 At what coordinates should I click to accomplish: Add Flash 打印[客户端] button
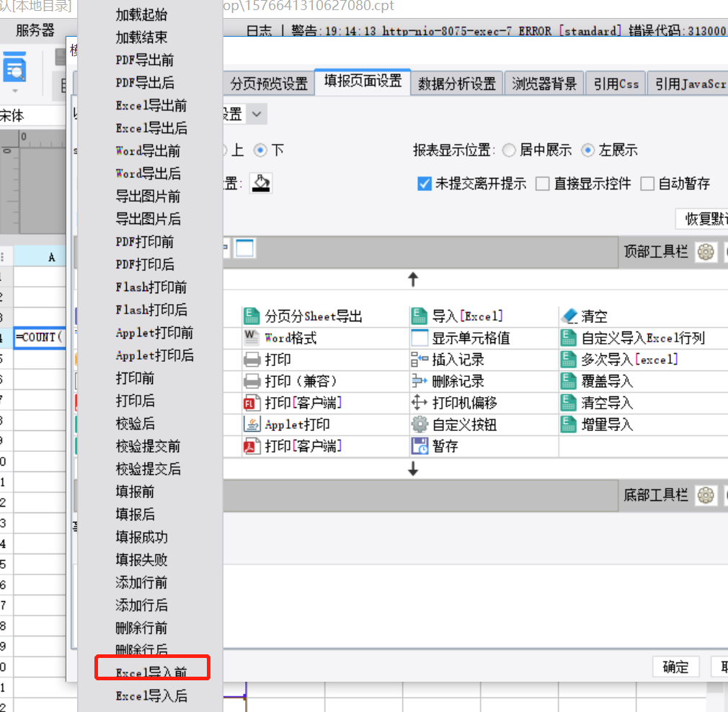pos(293,403)
